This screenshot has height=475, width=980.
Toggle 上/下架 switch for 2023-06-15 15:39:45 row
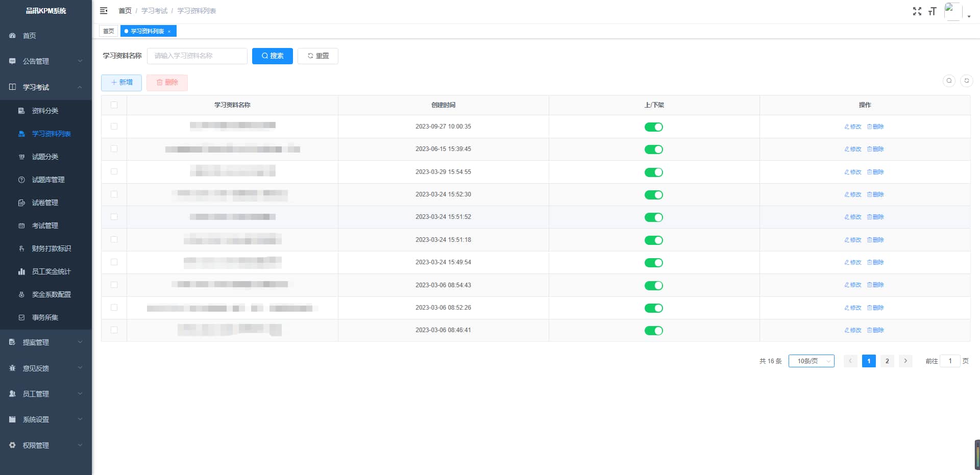654,149
